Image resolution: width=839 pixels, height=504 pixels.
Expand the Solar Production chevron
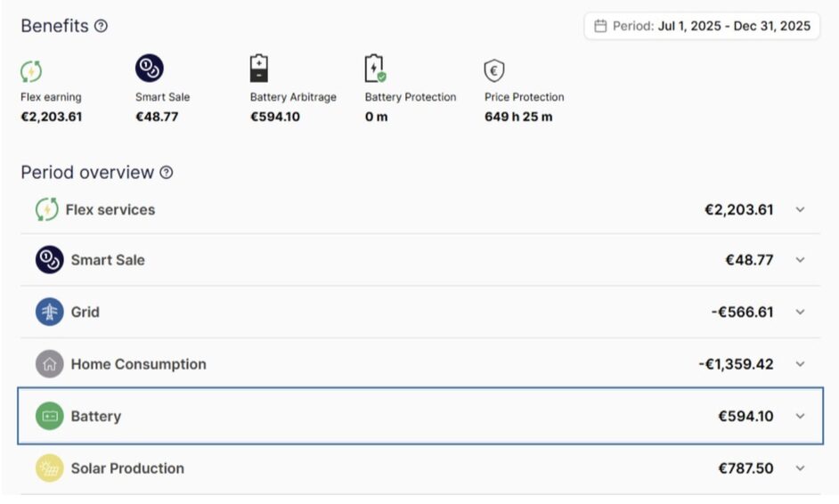(x=800, y=468)
